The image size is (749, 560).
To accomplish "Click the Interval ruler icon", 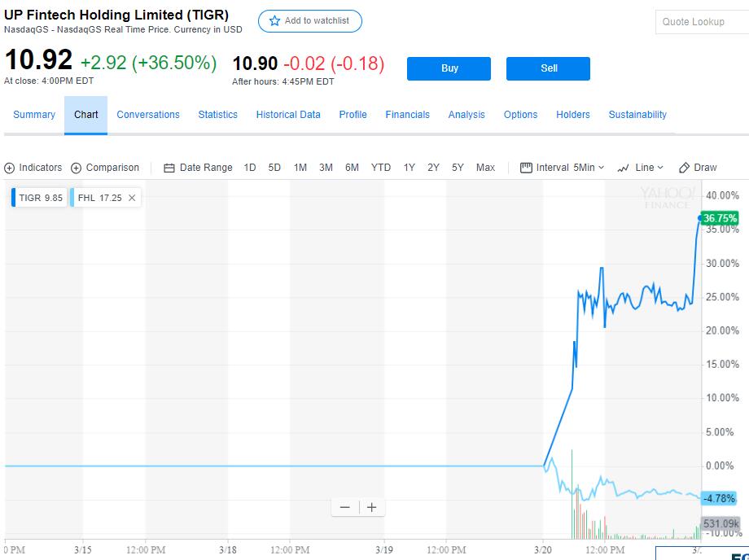I will pos(526,168).
